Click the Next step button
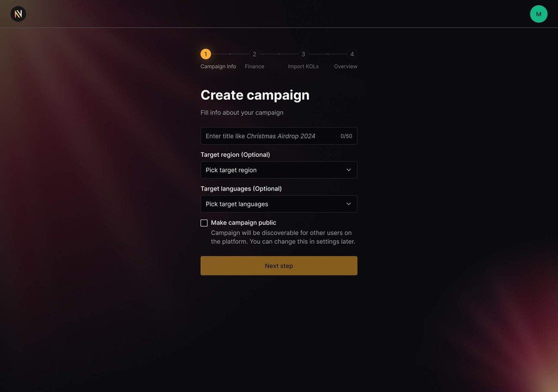This screenshot has width=558, height=392. click(278, 266)
